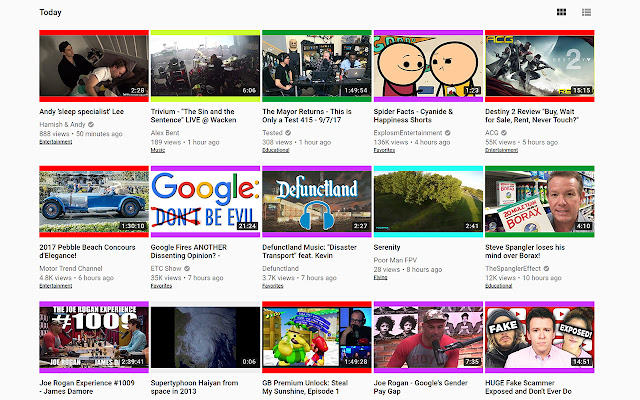Open Joe Rogan Experience #1009 thumbnail
The image size is (640, 400).
[x=94, y=337]
